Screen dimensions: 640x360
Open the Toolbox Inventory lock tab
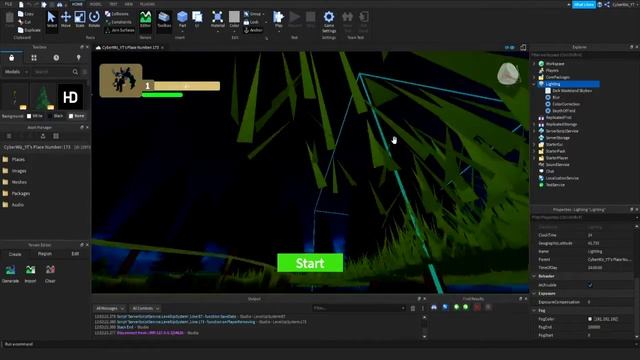11,58
